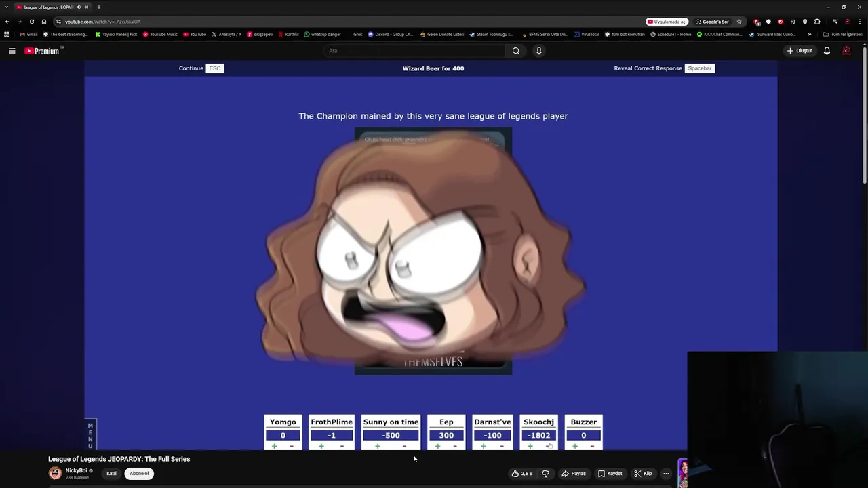
Task: Add points to Buzzer with the plus
Action: pos(575,446)
